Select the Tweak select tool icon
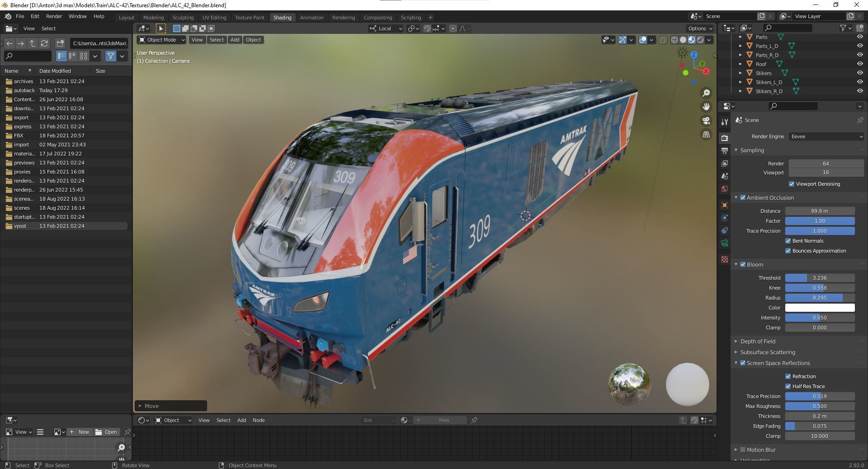Image resolution: width=868 pixels, height=469 pixels. 161,28
